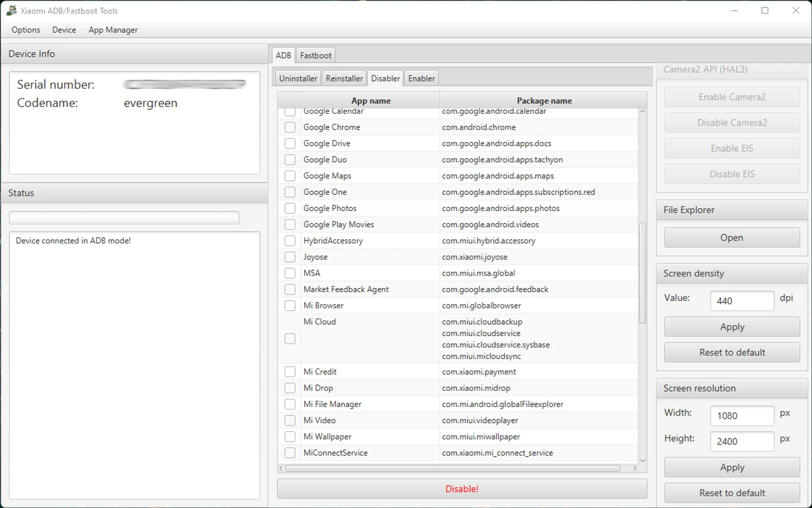Viewport: 812px width, 508px height.
Task: Open the Reinstaller tab
Action: pos(344,78)
